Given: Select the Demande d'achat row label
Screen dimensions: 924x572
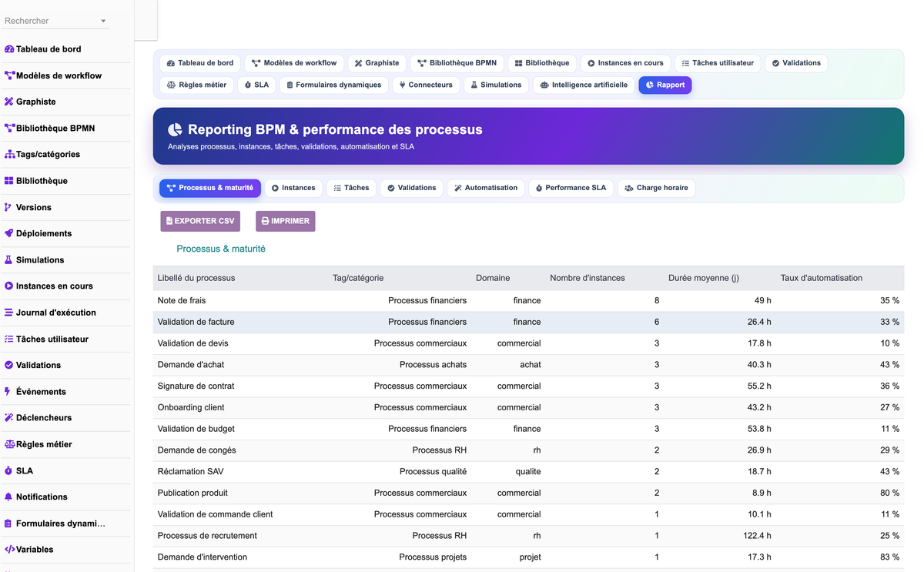Looking at the screenshot, I should pyautogui.click(x=191, y=365).
